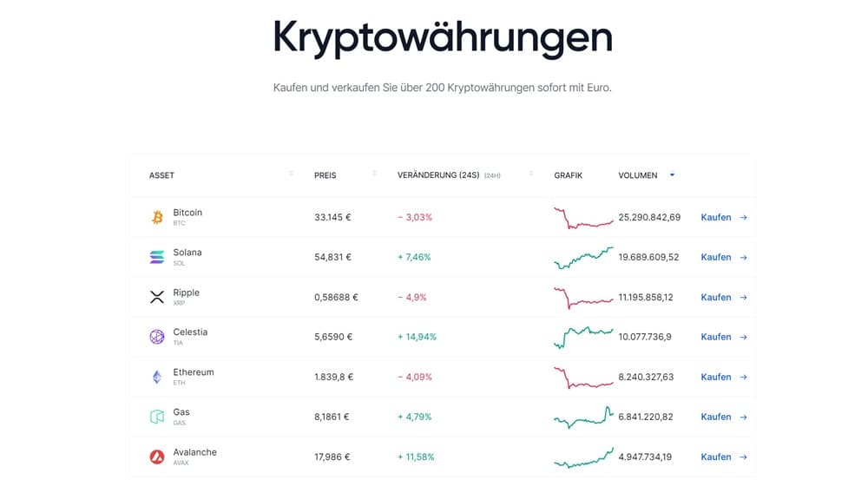Click the VOLUMEN column header label
Screen dimensions: 868x480
(637, 175)
